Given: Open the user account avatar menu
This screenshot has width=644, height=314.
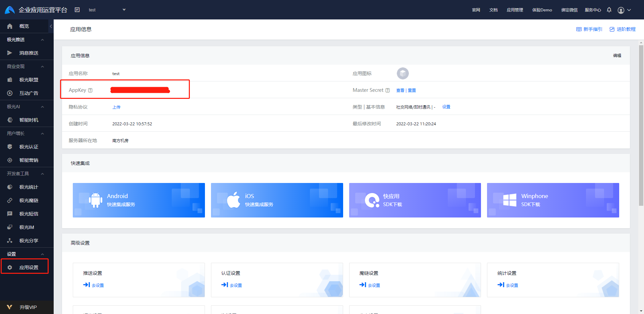Looking at the screenshot, I should click(621, 10).
